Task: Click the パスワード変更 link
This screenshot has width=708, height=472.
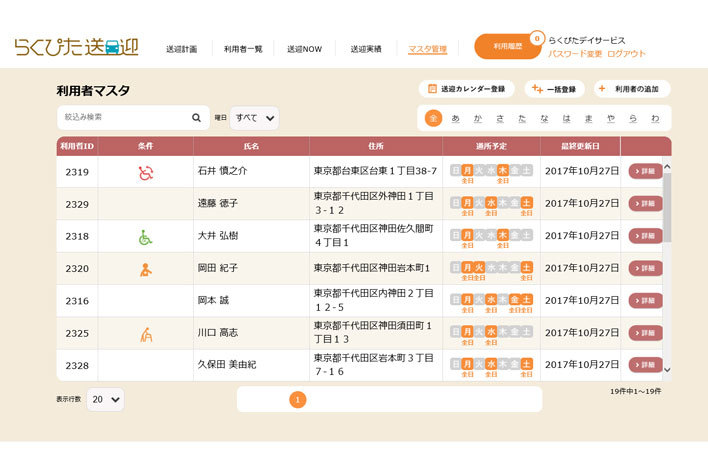Action: 575,54
